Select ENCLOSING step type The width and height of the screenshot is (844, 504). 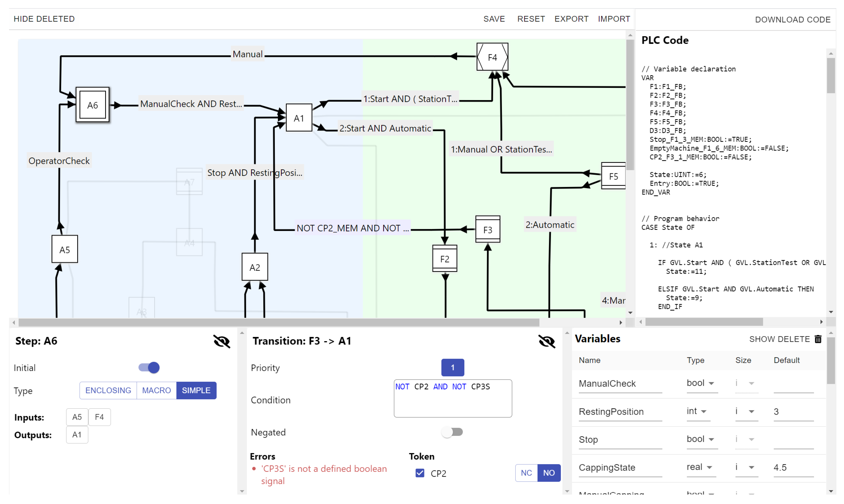click(108, 390)
